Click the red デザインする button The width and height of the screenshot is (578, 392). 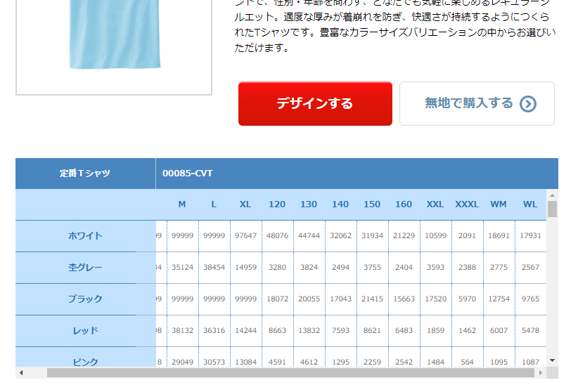[x=314, y=103]
